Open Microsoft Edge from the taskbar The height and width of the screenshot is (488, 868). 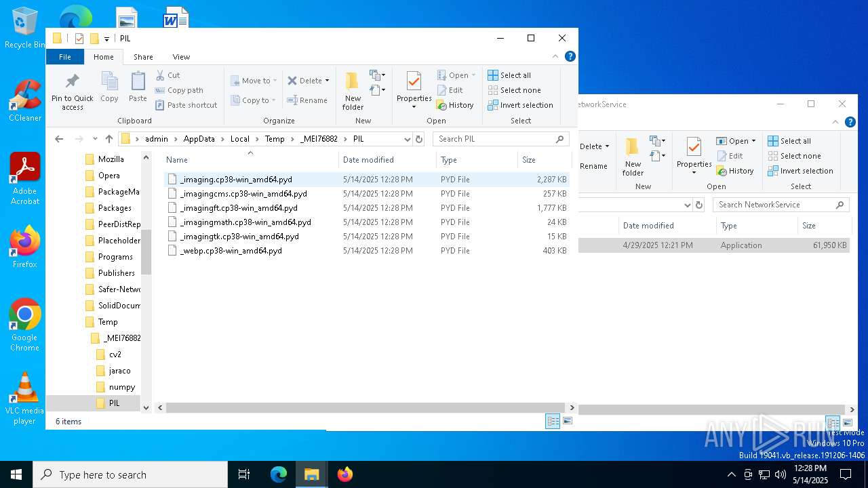pyautogui.click(x=279, y=474)
